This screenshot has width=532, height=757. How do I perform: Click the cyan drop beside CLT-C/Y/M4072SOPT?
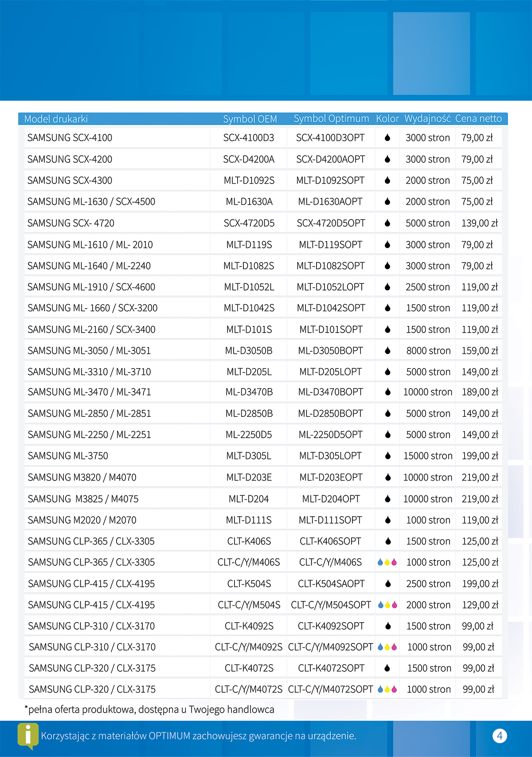pos(380,689)
